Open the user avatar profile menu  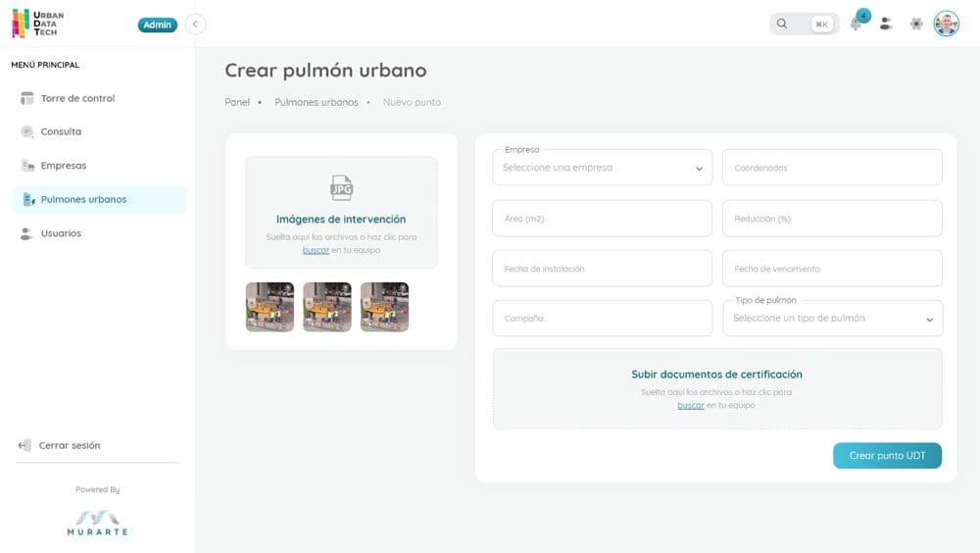[x=947, y=24]
